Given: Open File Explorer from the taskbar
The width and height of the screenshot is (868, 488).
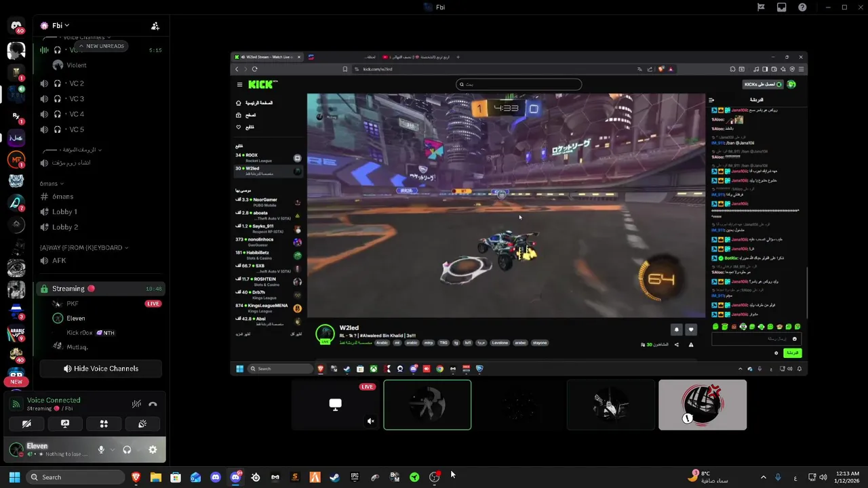Looking at the screenshot, I should point(156,477).
